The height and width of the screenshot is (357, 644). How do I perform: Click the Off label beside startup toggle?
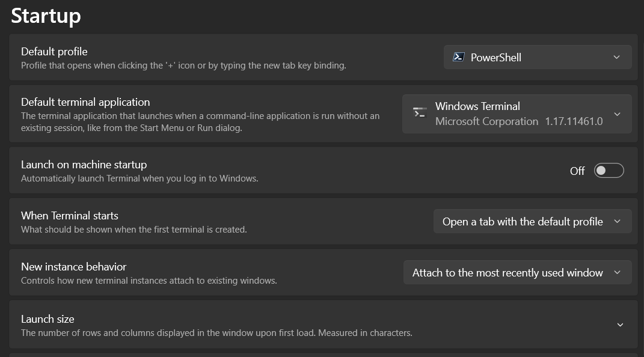click(577, 171)
